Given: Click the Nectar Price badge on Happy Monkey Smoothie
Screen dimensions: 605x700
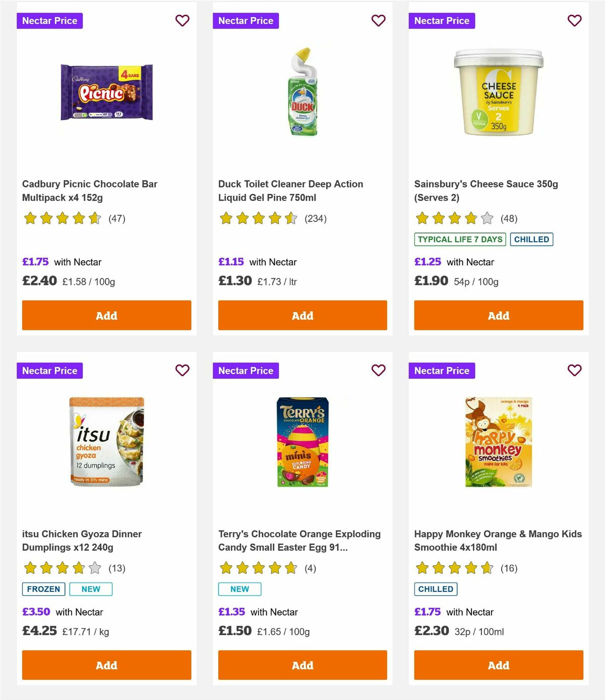Looking at the screenshot, I should (442, 370).
